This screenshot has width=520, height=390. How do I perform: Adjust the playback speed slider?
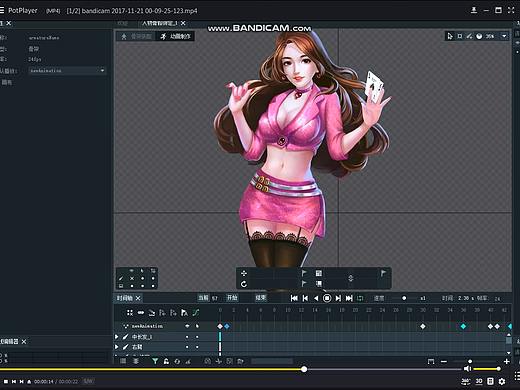point(404,298)
